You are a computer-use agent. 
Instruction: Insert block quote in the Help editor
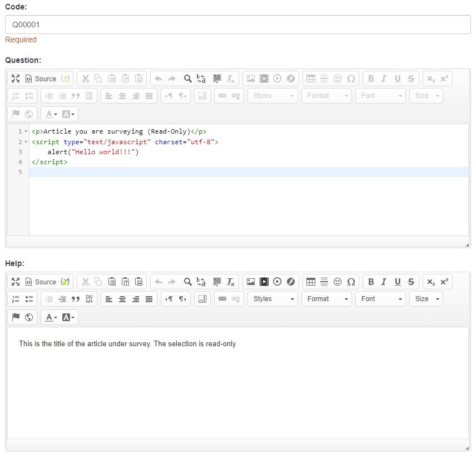[x=76, y=299]
